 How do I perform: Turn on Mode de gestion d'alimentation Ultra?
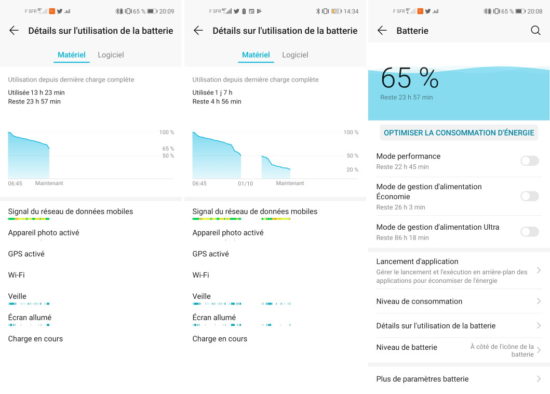[x=530, y=232]
